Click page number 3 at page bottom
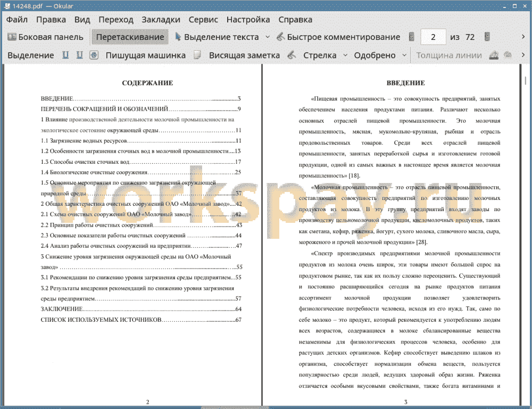This screenshot has width=532, height=409. (406, 402)
